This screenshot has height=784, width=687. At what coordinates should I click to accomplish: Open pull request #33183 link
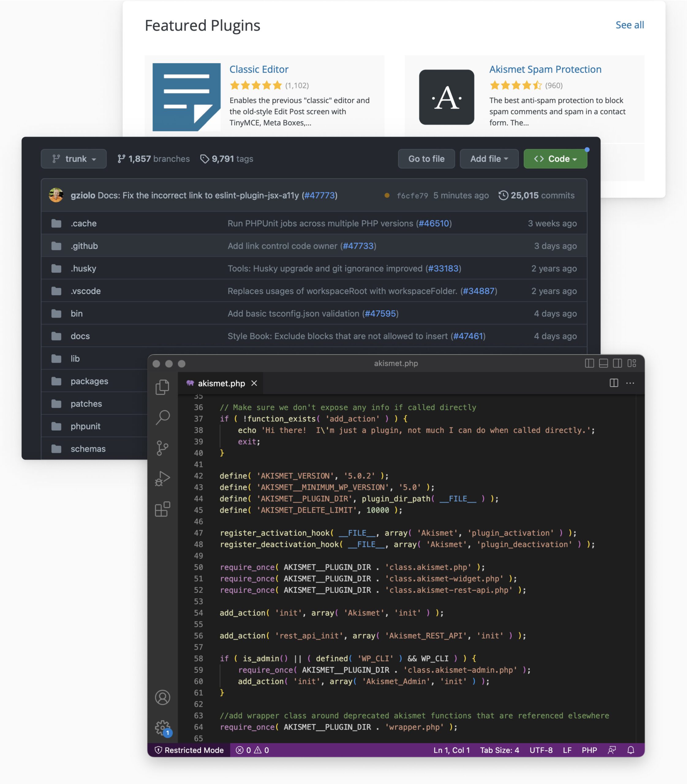[x=443, y=268]
